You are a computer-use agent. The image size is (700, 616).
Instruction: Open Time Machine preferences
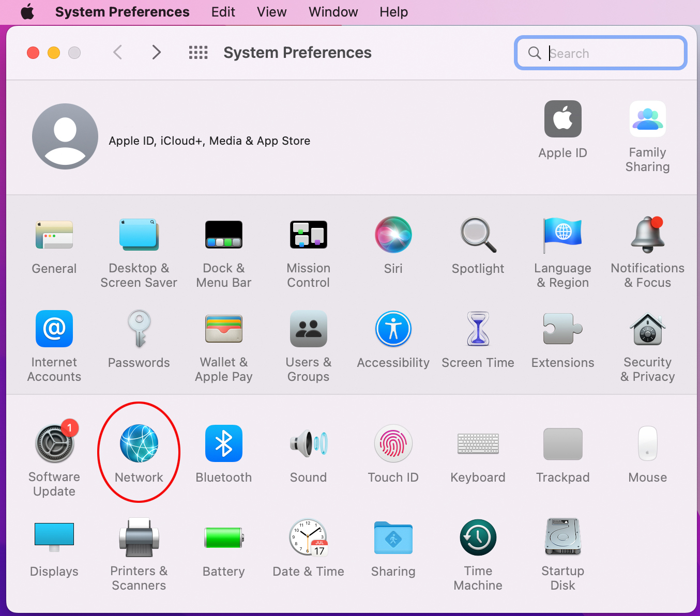pos(478,537)
